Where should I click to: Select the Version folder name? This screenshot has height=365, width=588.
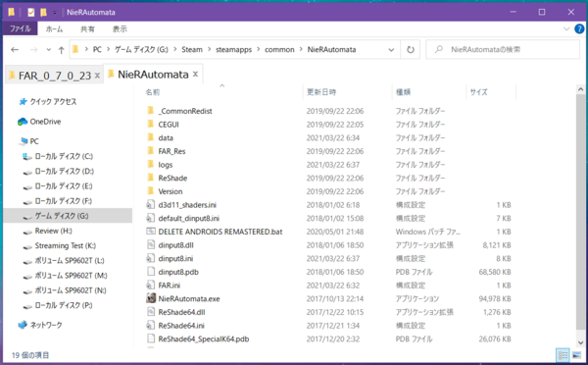coord(171,191)
